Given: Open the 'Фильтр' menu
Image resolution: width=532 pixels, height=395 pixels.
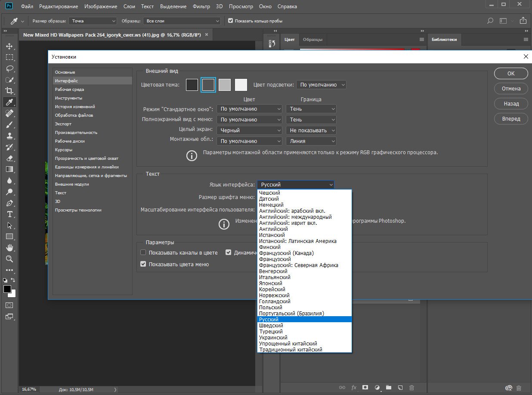Looking at the screenshot, I should coord(201,6).
